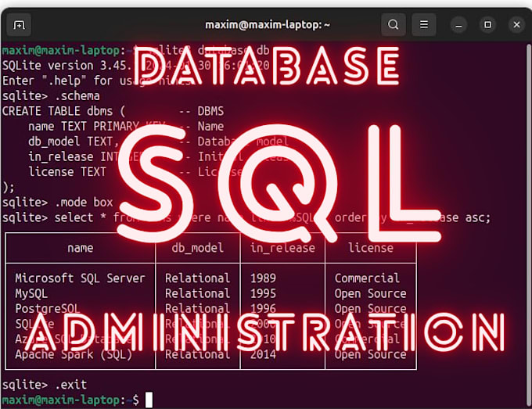Click the 'Apache Spark (SQL)' cell

click(74, 355)
